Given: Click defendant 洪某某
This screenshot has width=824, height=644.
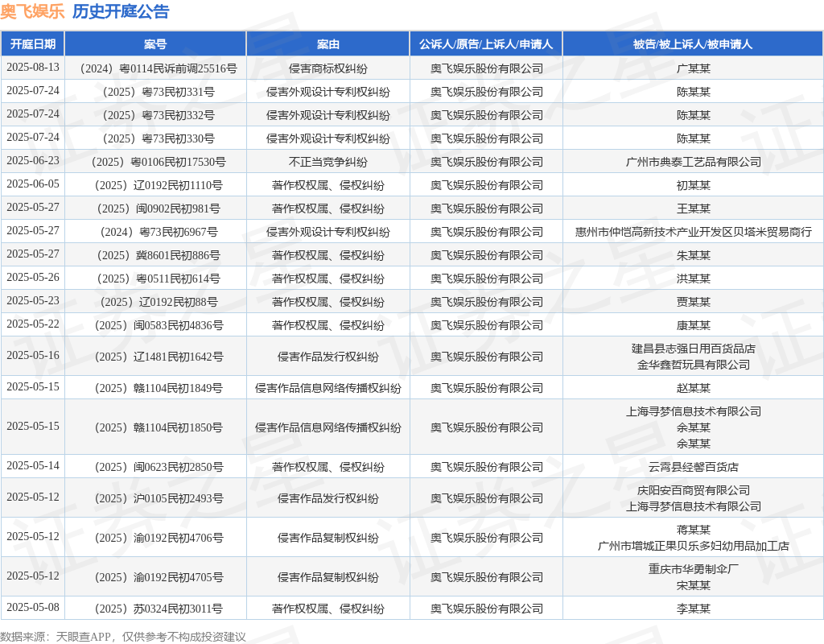Looking at the screenshot, I should (693, 279).
